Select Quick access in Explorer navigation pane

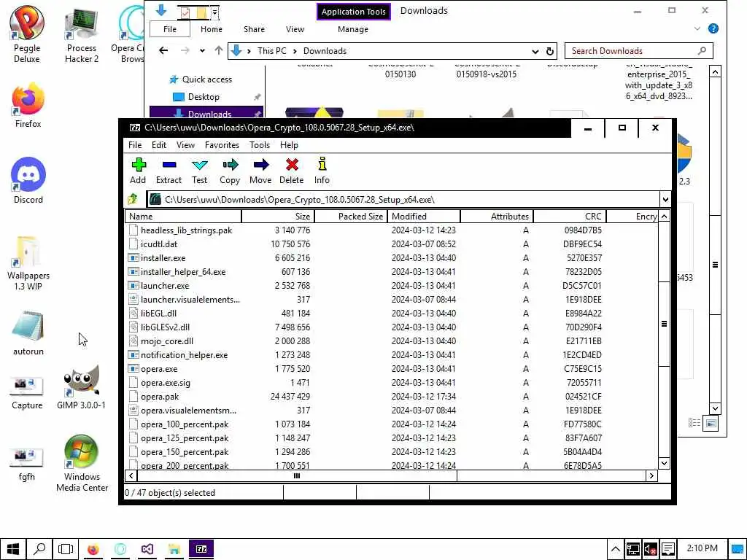pyautogui.click(x=206, y=79)
